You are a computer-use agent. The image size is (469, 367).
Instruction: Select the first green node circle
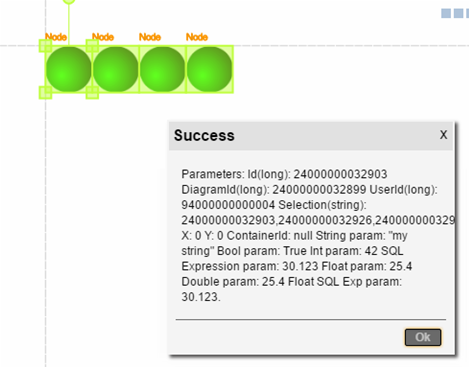(69, 69)
